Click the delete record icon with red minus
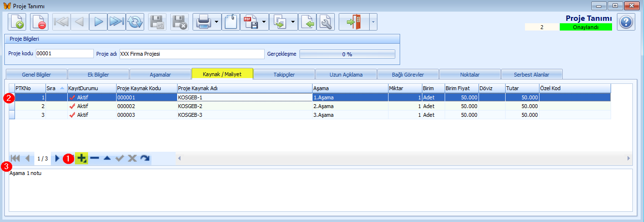This screenshot has width=644, height=222. [x=39, y=22]
